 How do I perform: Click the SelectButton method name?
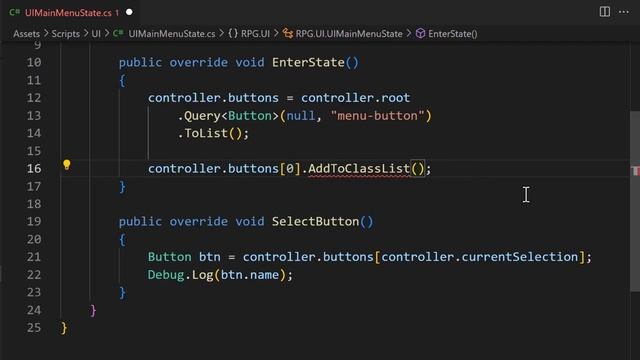point(316,222)
